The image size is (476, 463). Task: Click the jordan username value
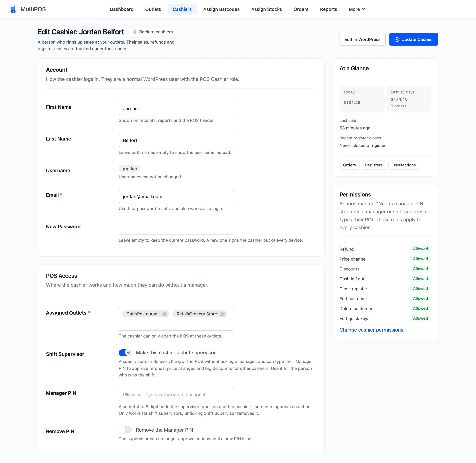click(x=129, y=169)
